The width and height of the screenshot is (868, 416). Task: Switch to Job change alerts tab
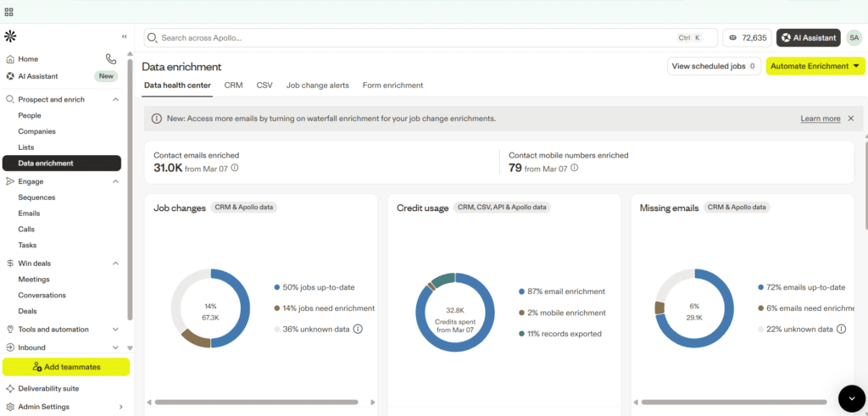click(317, 86)
